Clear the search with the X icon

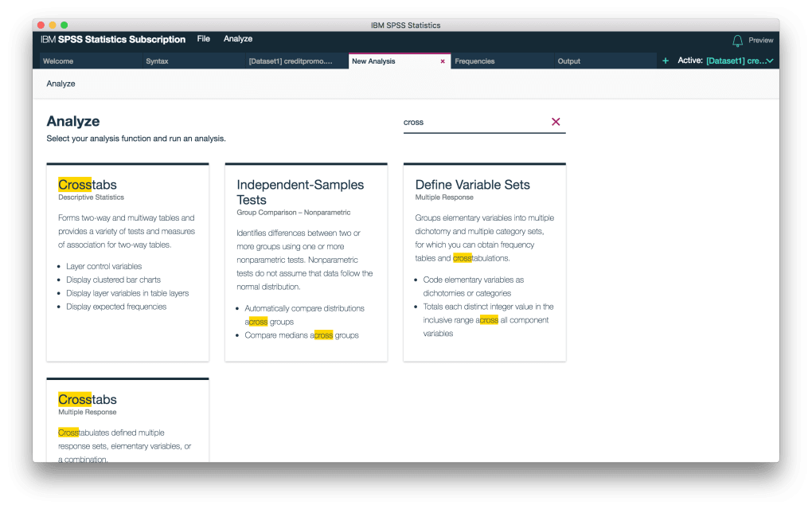pyautogui.click(x=556, y=122)
